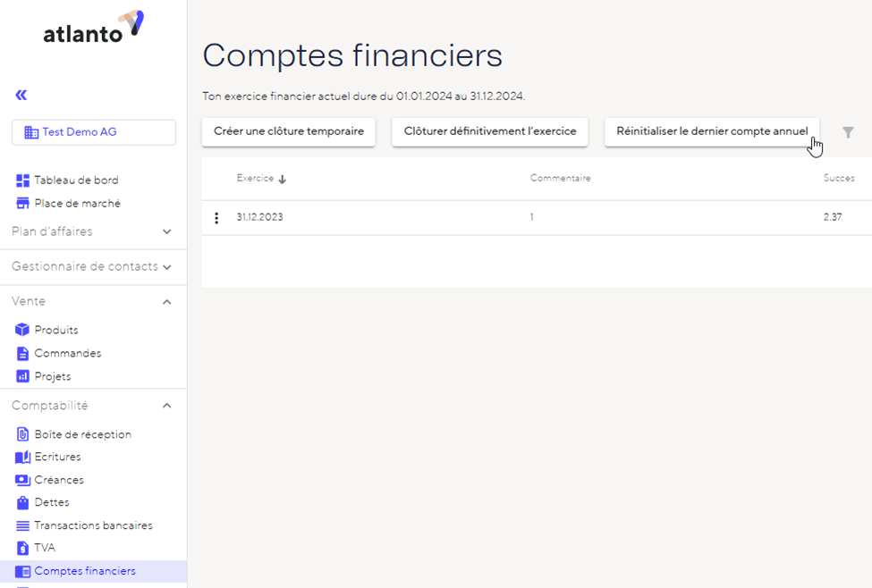Viewport: 872px width, 588px height.
Task: Open Créances in the sidebar
Action: 59,480
